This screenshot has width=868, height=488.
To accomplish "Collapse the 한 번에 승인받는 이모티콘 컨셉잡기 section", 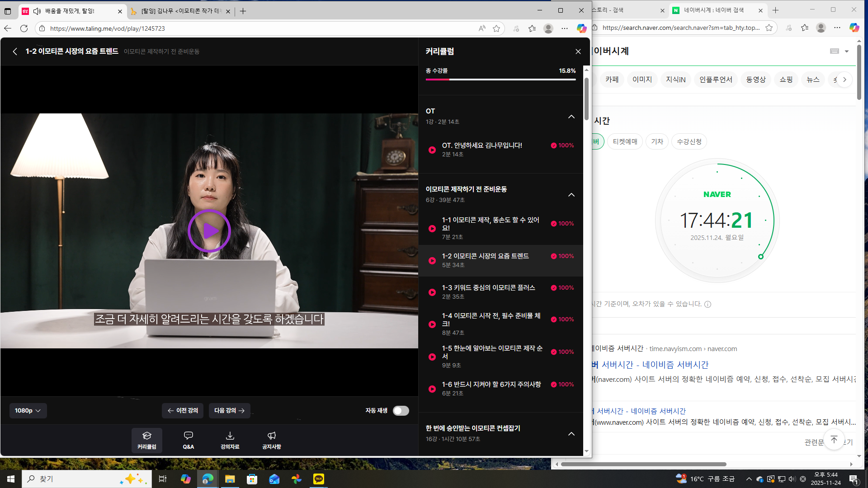I will coord(571,434).
